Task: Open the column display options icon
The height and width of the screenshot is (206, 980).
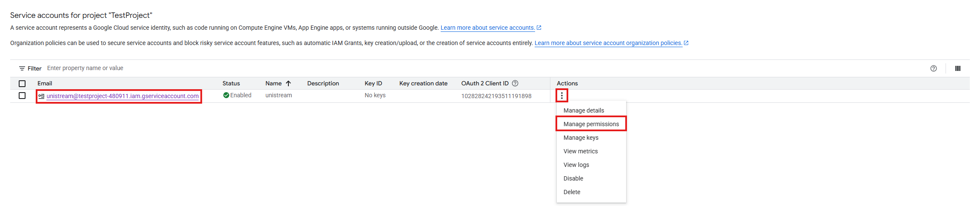Action: tap(957, 68)
